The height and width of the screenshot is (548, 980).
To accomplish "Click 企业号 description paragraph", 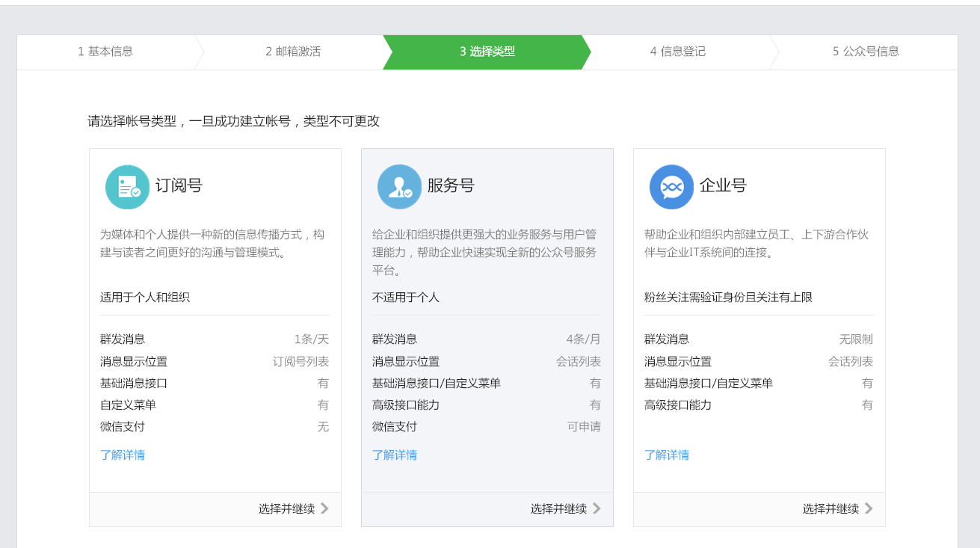I will (757, 244).
